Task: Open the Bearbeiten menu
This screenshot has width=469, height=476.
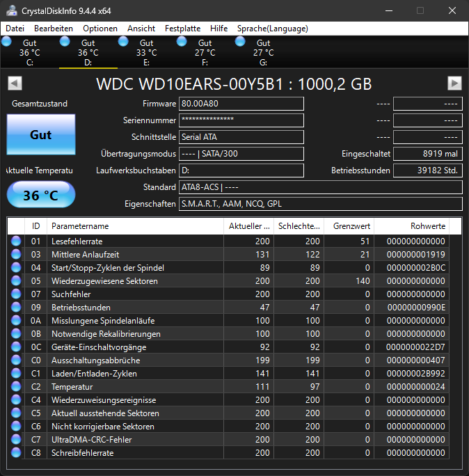Action: [x=54, y=29]
